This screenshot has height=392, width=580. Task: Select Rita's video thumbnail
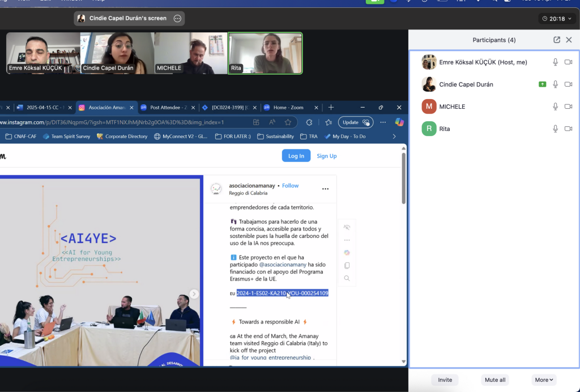[x=265, y=53]
